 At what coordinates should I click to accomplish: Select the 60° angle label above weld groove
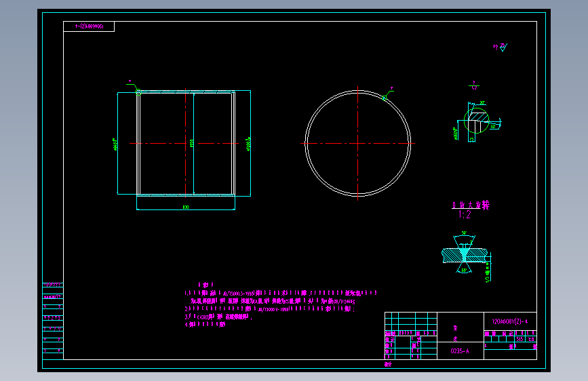click(x=464, y=233)
